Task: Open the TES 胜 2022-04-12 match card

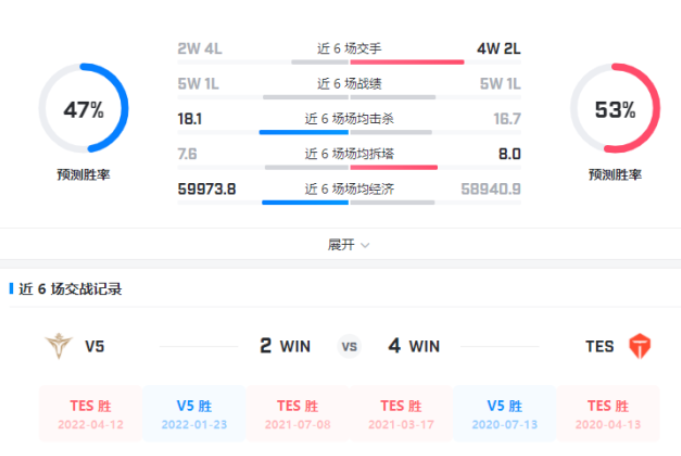Action: (91, 413)
